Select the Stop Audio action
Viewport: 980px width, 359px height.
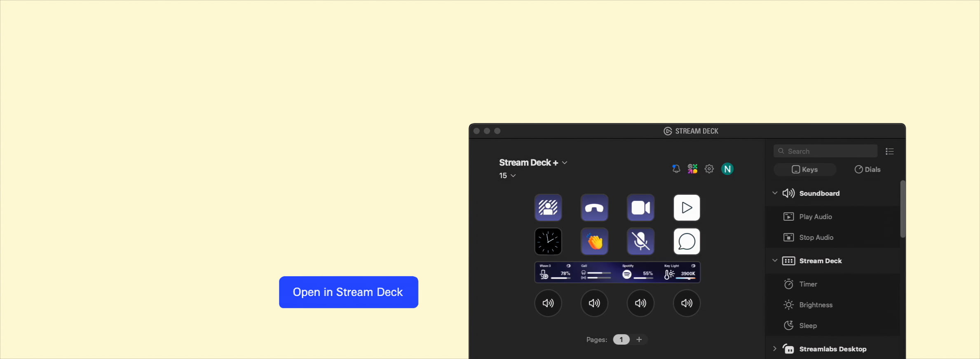pyautogui.click(x=832, y=237)
